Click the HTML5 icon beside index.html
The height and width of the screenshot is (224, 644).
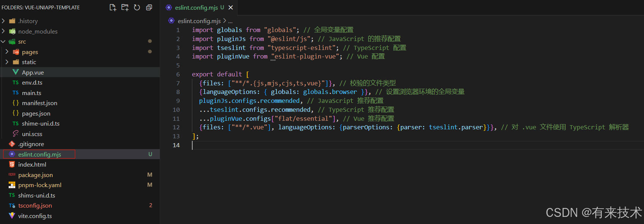pyautogui.click(x=12, y=164)
